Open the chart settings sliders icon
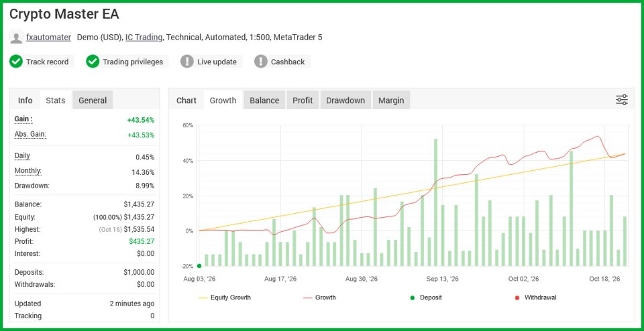 pos(621,100)
